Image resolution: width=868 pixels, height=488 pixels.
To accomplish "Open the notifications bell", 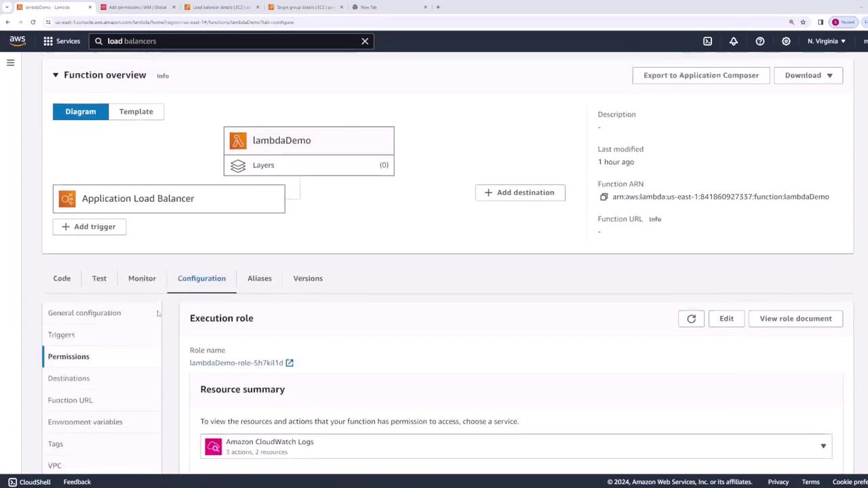I will pyautogui.click(x=733, y=41).
